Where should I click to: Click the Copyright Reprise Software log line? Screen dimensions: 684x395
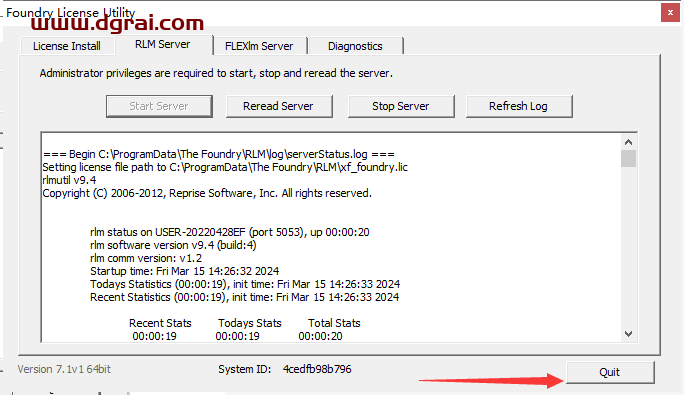(207, 193)
